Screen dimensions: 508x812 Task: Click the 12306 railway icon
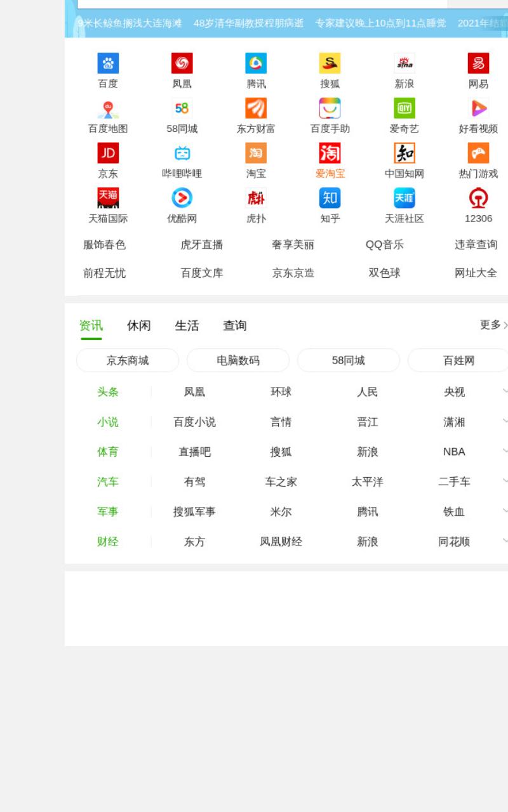(478, 198)
